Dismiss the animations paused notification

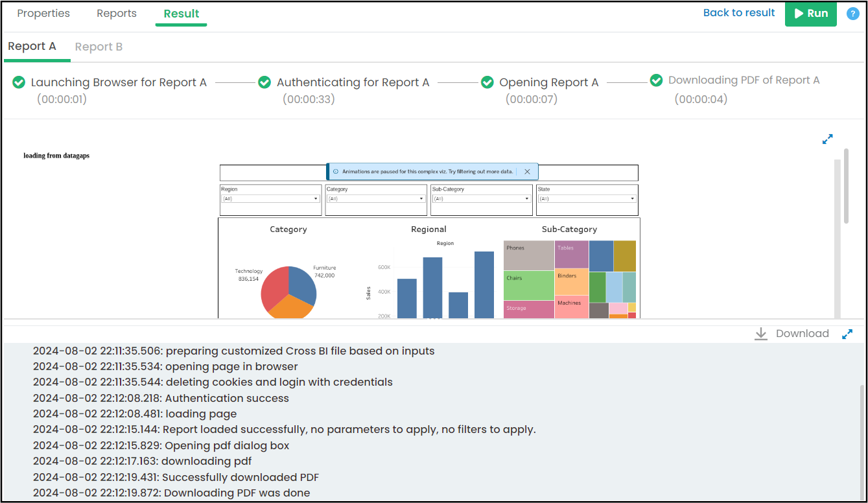pos(527,171)
